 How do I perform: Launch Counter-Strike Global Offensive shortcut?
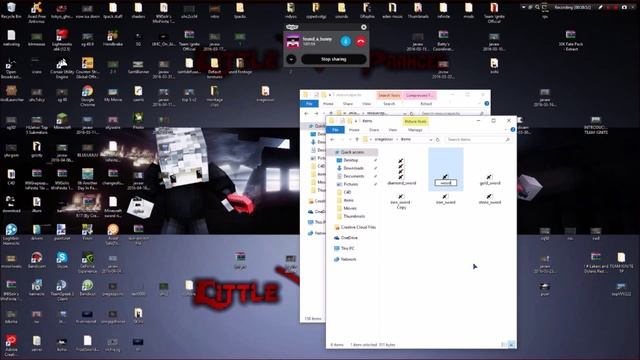point(87,68)
